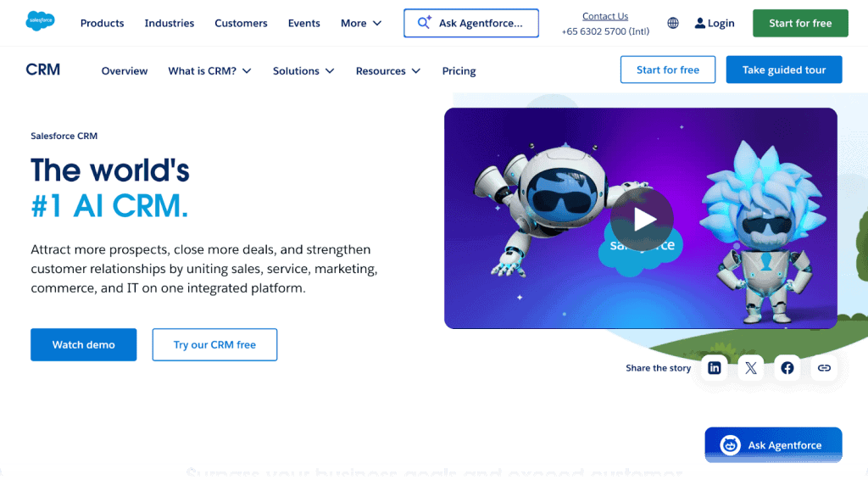This screenshot has width=868, height=480.
Task: Open the Resources dropdown
Action: 387,71
